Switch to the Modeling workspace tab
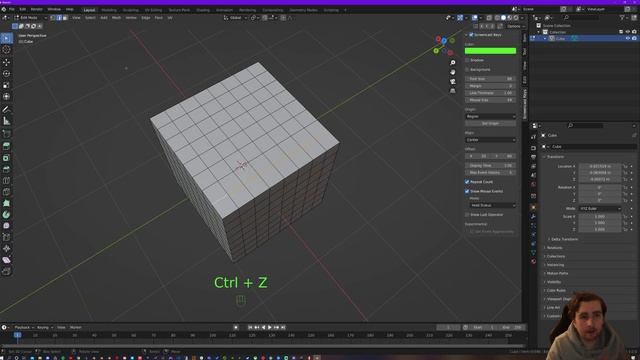 [109, 10]
